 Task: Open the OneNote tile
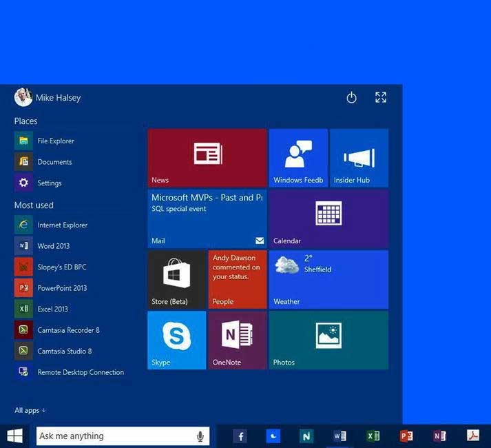[x=237, y=340]
